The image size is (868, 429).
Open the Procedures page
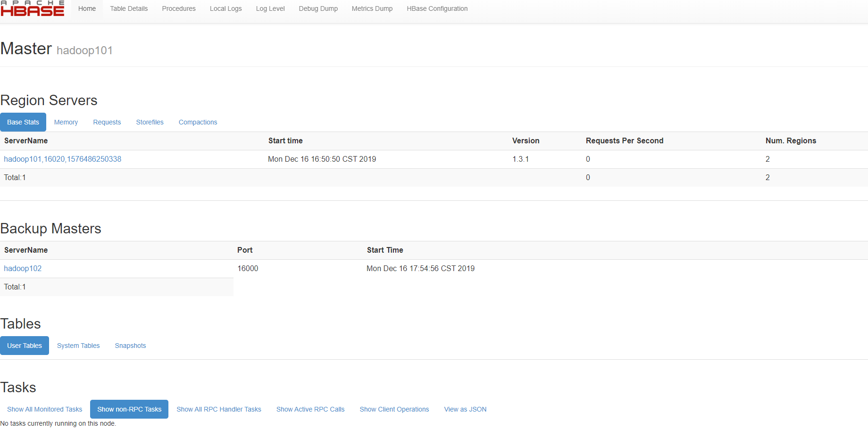[x=179, y=8]
